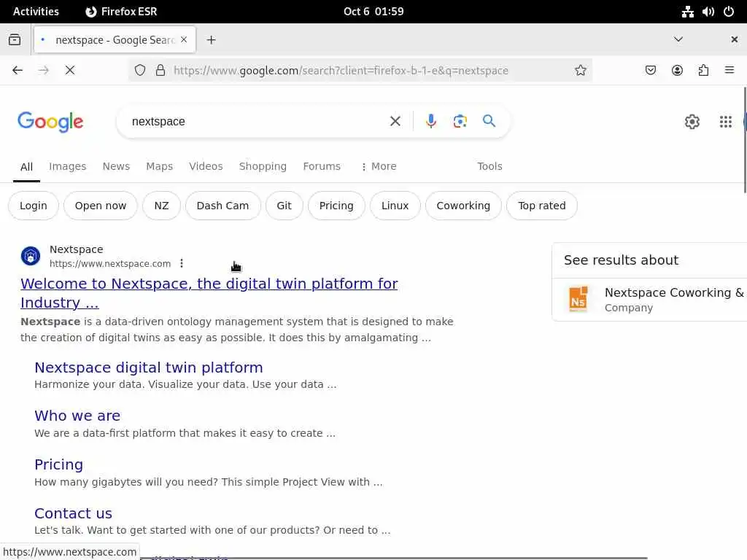Select the All results tab
747x560 pixels.
(27, 167)
